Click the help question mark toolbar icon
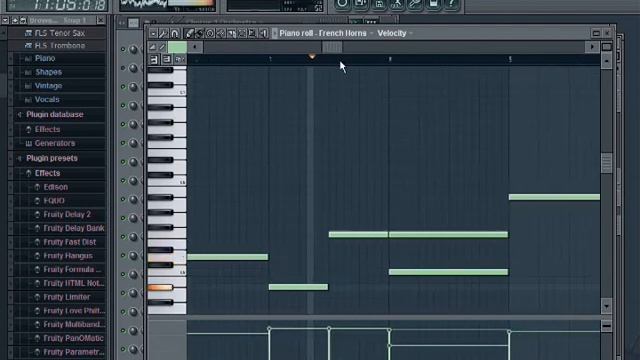This screenshot has height=360, width=640. 451,4
